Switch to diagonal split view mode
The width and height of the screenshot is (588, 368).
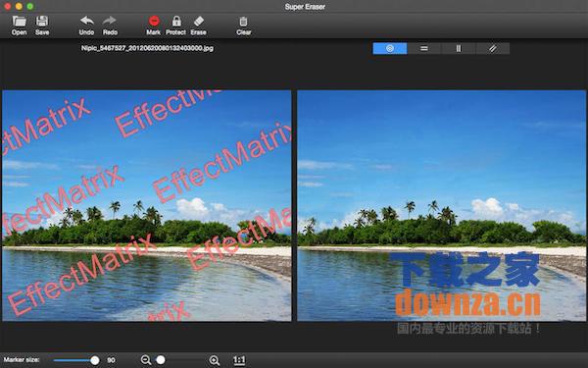click(492, 48)
